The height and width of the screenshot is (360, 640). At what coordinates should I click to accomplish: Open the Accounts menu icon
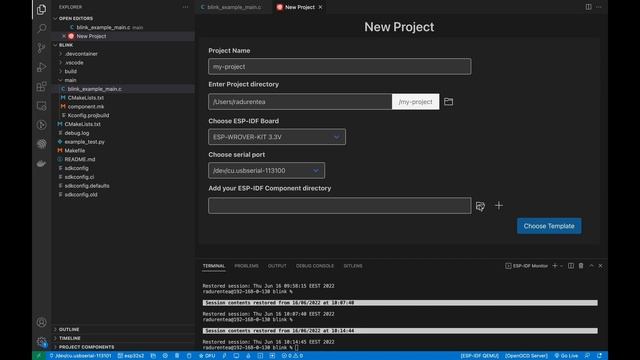(x=41, y=322)
